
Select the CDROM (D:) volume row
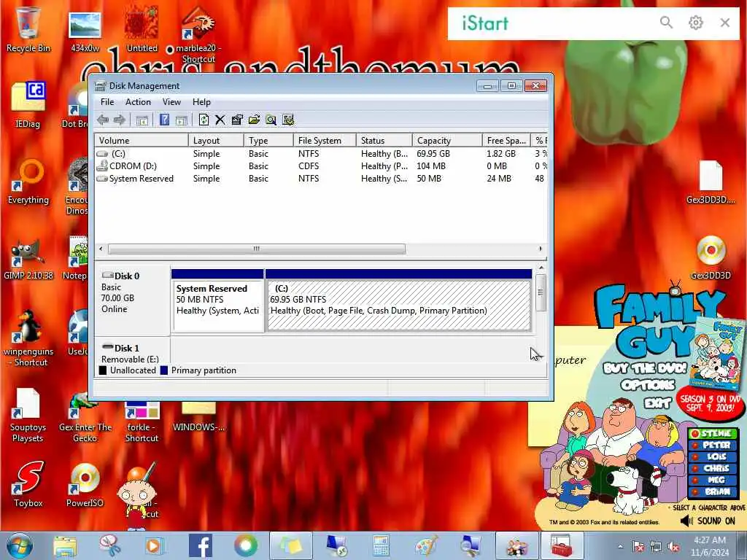click(321, 166)
